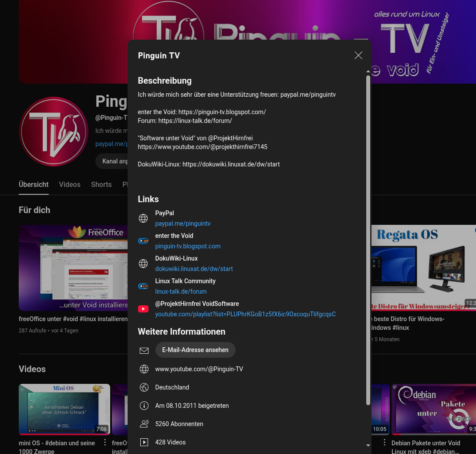
Task: Click the globe icon beside PayPal link
Action: tap(143, 218)
